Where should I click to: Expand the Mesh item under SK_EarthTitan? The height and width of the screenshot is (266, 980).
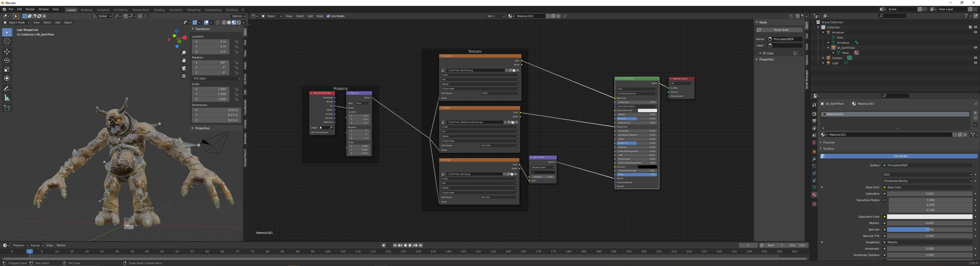pos(833,53)
